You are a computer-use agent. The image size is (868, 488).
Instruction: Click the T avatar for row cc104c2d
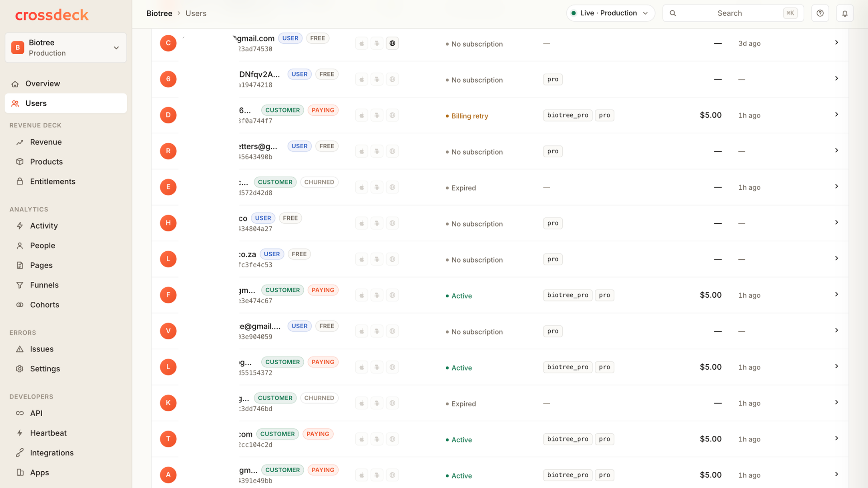tap(168, 439)
